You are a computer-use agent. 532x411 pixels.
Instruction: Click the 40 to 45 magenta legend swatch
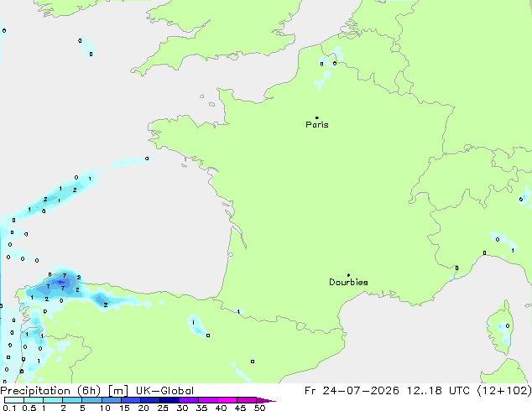click(x=227, y=400)
